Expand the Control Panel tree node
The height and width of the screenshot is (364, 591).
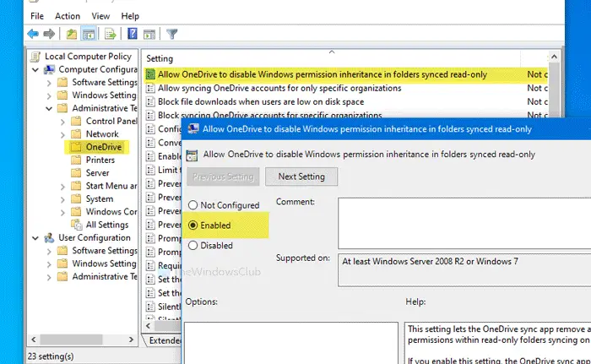tap(62, 122)
